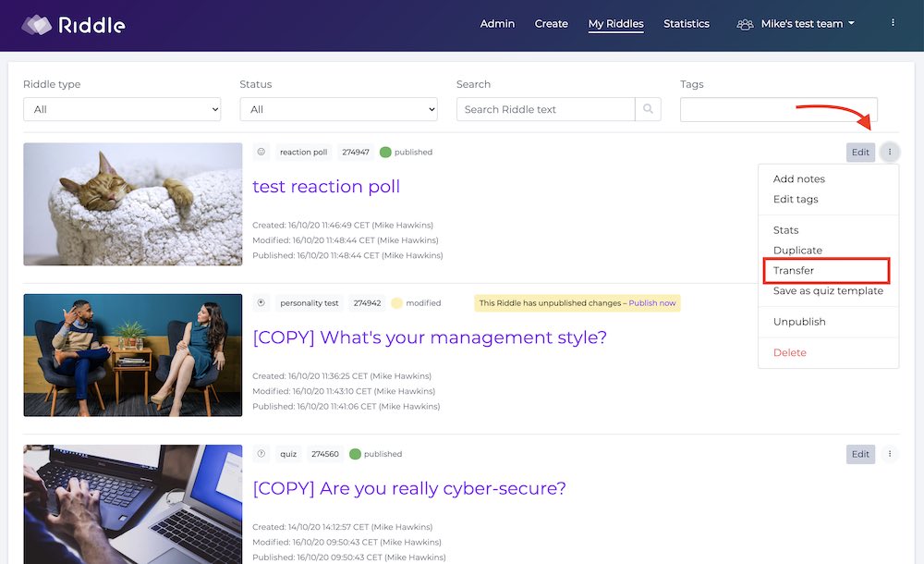Select Duplicate from context menu
Image resolution: width=924 pixels, height=564 pixels.
[797, 251]
